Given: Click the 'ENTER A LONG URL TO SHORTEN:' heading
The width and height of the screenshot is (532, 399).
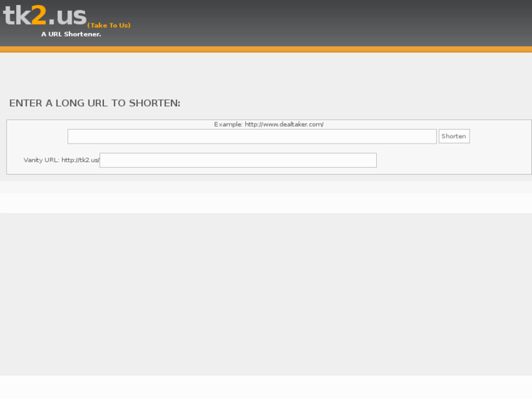Looking at the screenshot, I should coord(94,103).
